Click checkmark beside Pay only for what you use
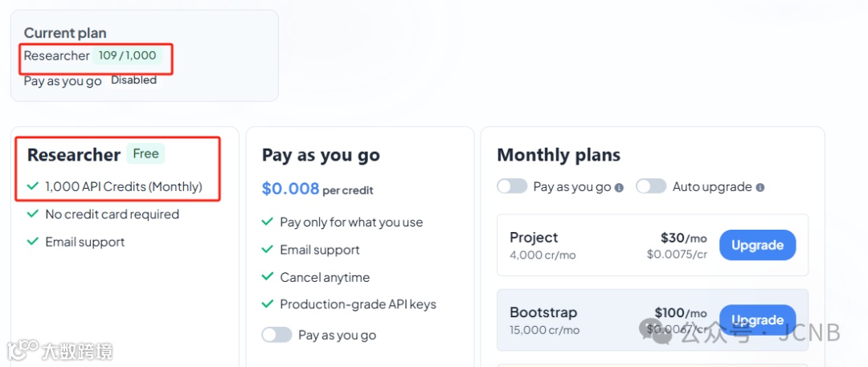The image size is (868, 367). (268, 222)
